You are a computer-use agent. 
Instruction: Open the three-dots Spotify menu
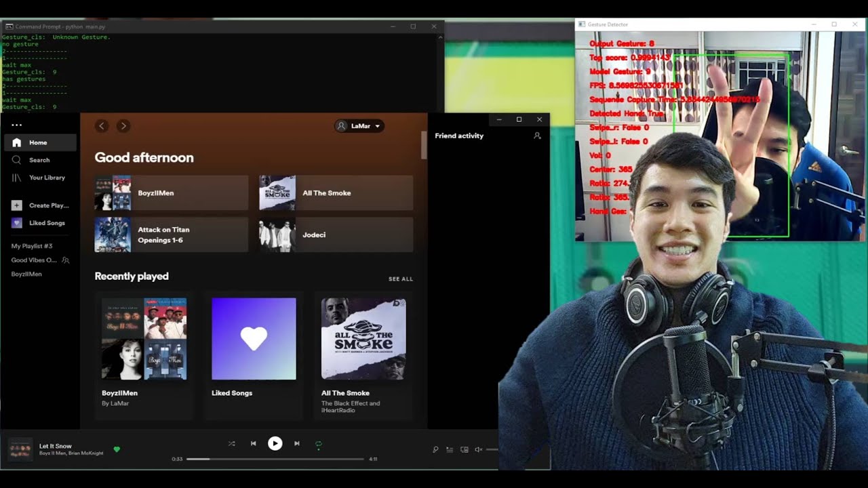(17, 125)
